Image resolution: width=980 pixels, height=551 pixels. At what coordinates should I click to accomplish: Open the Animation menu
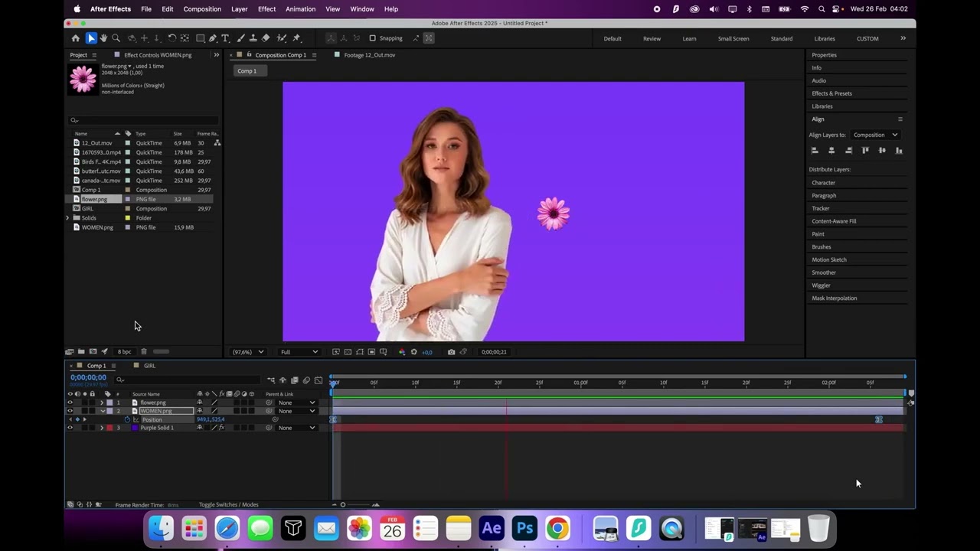point(300,9)
